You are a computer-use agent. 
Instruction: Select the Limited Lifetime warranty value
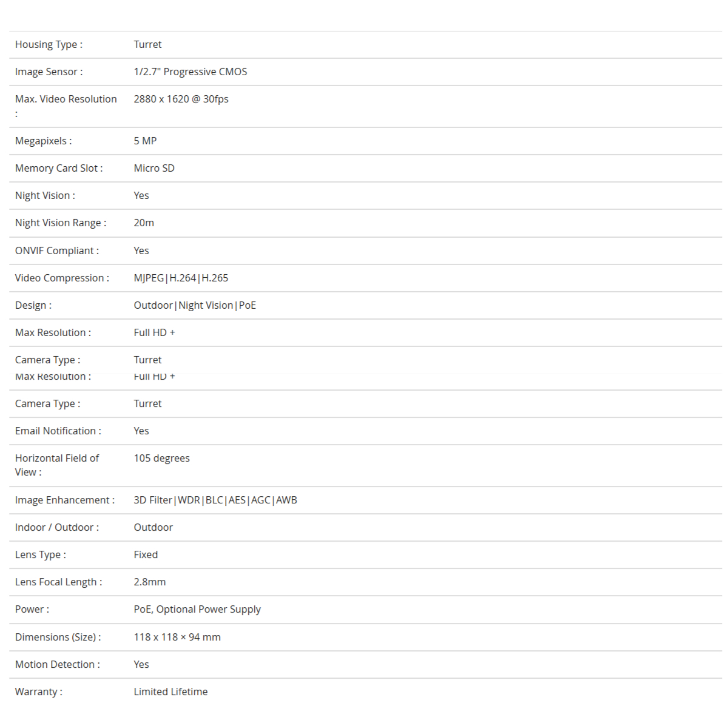(170, 691)
